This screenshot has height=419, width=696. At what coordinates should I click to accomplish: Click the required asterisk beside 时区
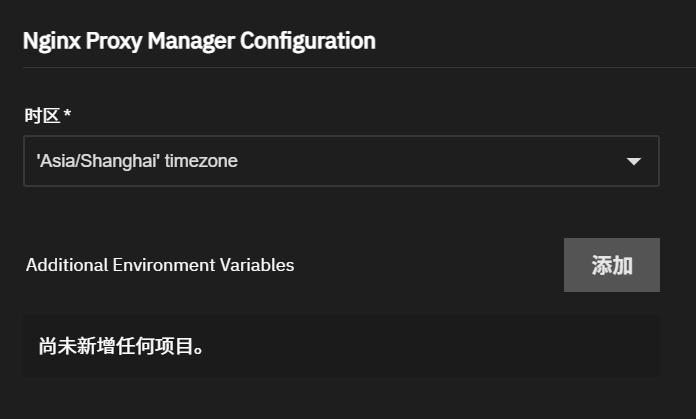tap(67, 114)
